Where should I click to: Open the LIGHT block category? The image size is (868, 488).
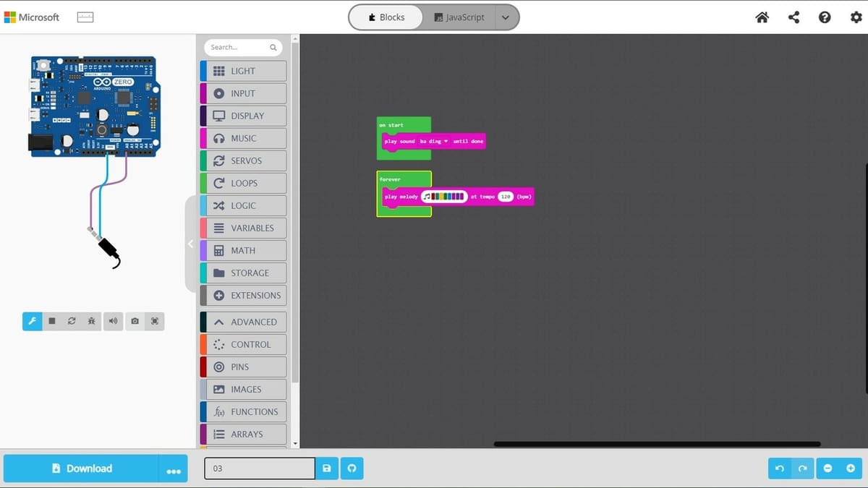click(x=243, y=71)
